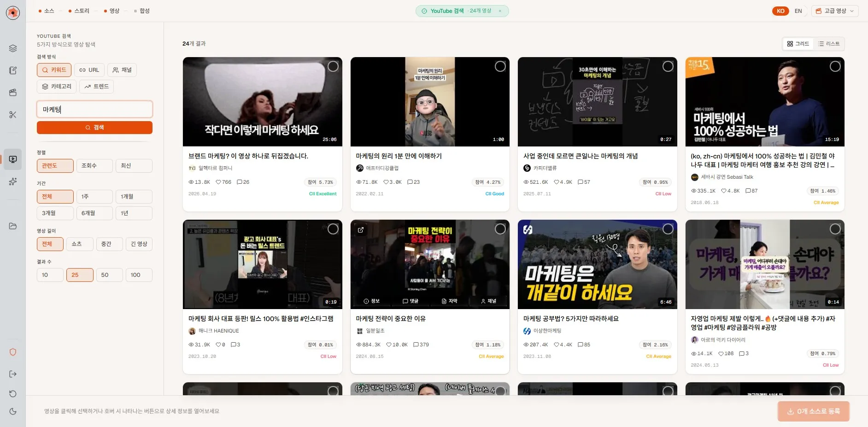This screenshot has width=868, height=427.
Task: Click the refresh history sidebar icon
Action: (13, 393)
